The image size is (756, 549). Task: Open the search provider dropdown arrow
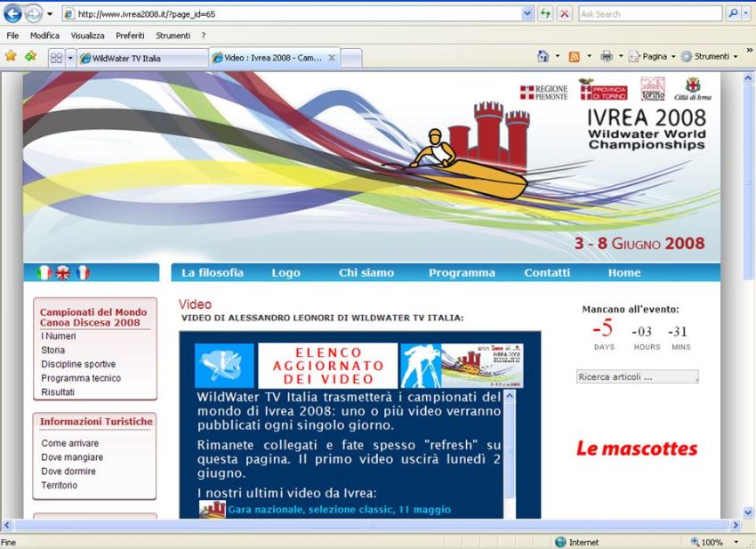(746, 14)
